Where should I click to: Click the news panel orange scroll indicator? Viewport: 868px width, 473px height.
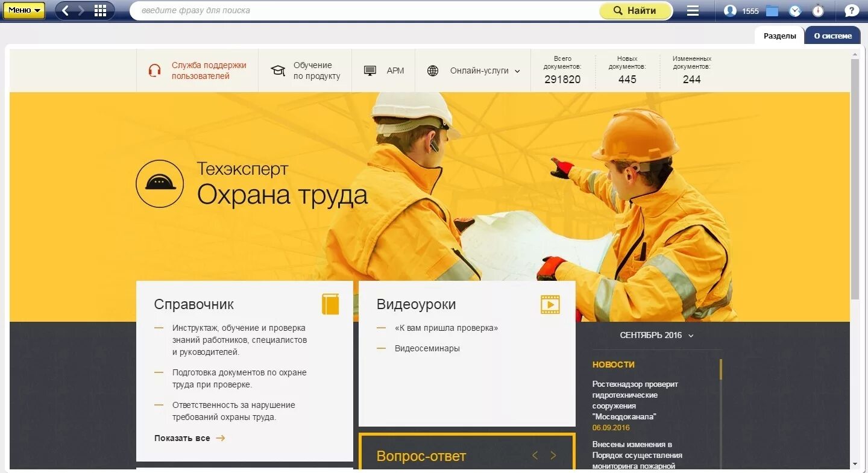click(721, 369)
